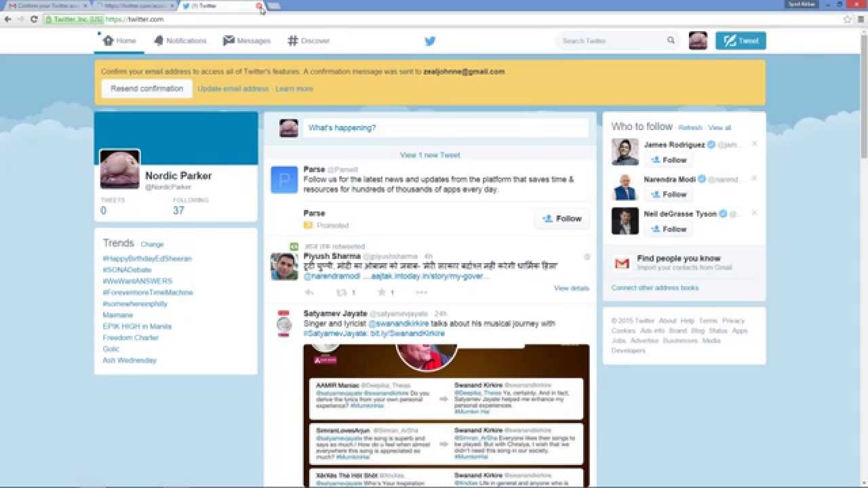
Task: Expand View details on Piyush Sharma's tweet
Action: point(572,288)
